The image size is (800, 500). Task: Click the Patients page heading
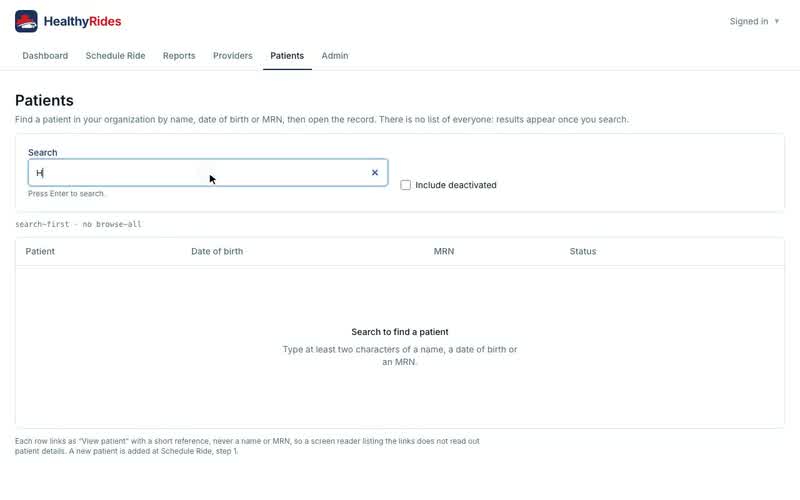[44, 101]
